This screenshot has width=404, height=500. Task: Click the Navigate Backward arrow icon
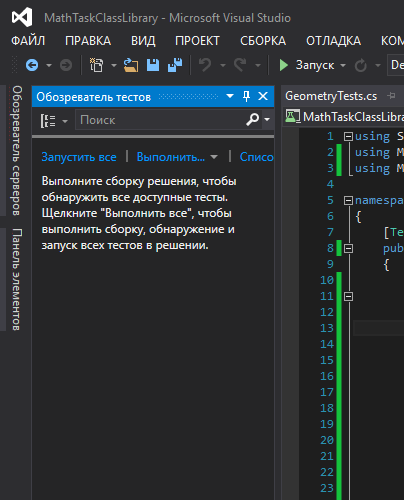coord(32,65)
